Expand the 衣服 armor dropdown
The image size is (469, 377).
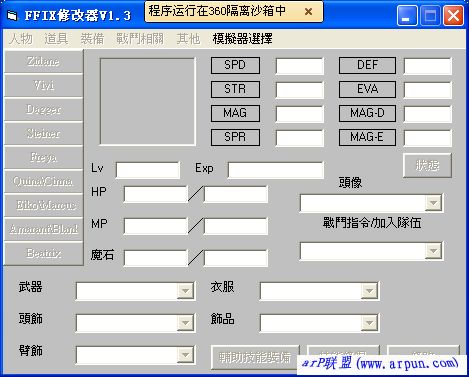click(369, 291)
